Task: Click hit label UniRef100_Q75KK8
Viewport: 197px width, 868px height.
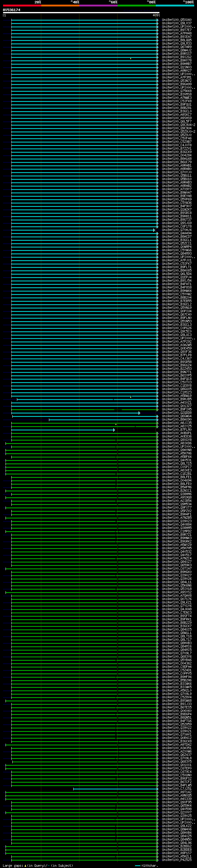Action: pyautogui.click(x=176, y=91)
